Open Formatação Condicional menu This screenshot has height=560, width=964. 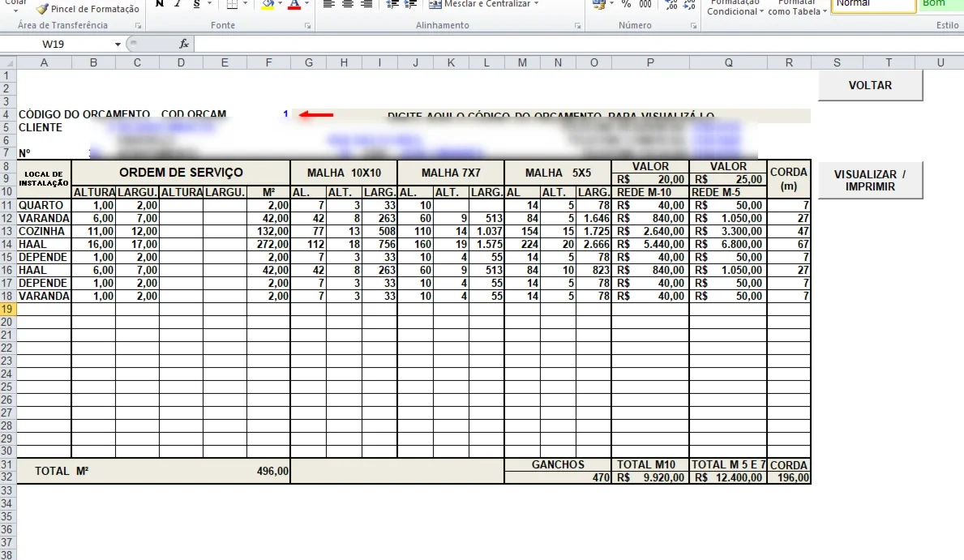click(735, 7)
